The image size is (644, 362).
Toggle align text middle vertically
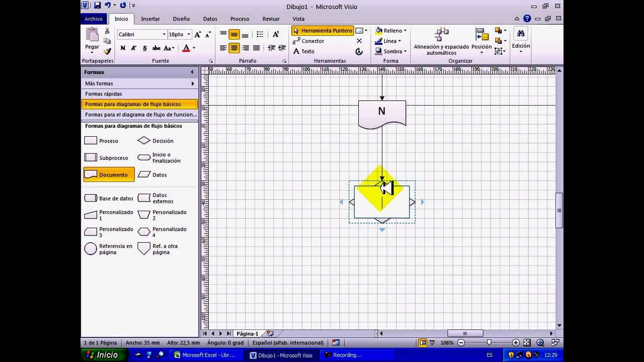click(234, 35)
